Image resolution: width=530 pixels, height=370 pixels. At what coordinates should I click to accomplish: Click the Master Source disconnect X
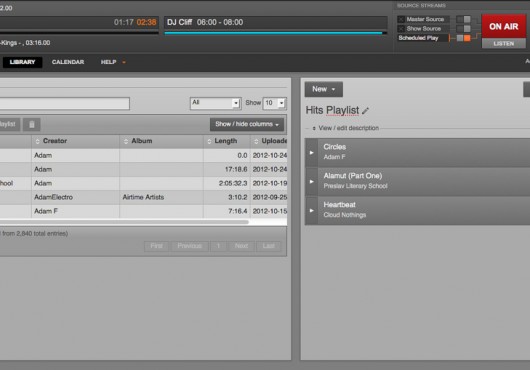click(401, 19)
